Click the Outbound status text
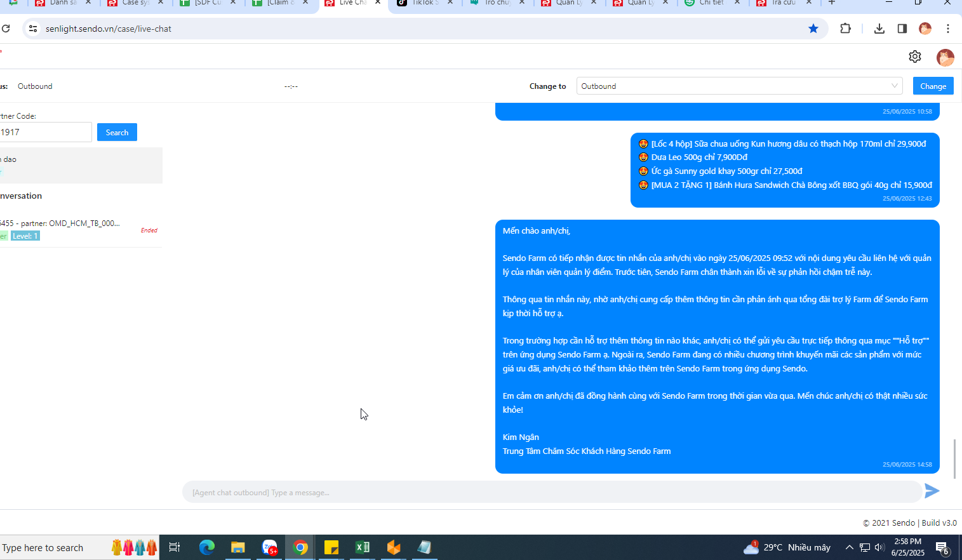Screen dimensions: 962x560 click(35, 86)
